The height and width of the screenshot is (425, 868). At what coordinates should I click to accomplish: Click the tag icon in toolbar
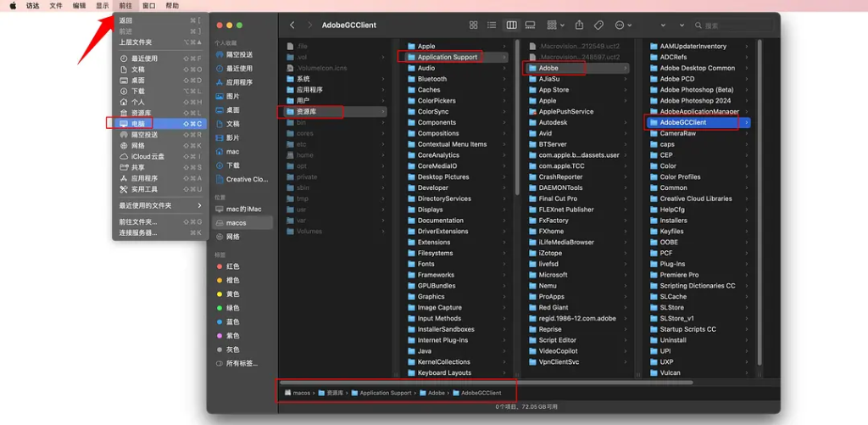598,25
